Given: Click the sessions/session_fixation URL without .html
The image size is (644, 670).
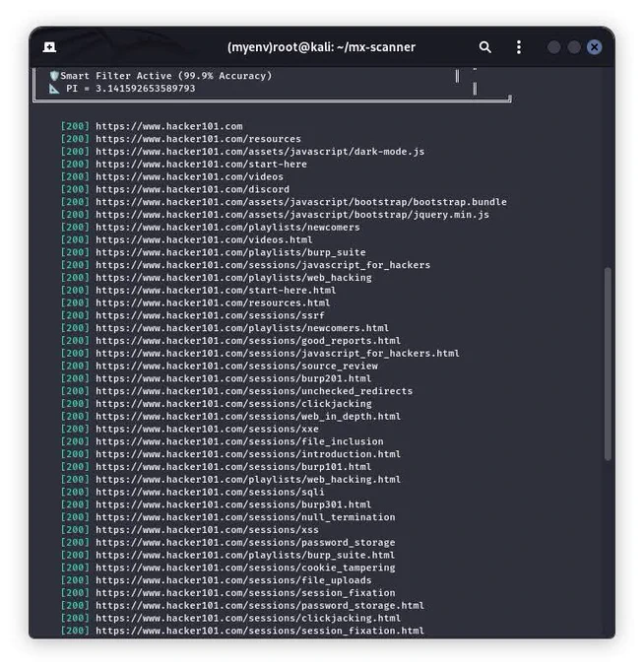Looking at the screenshot, I should click(245, 593).
